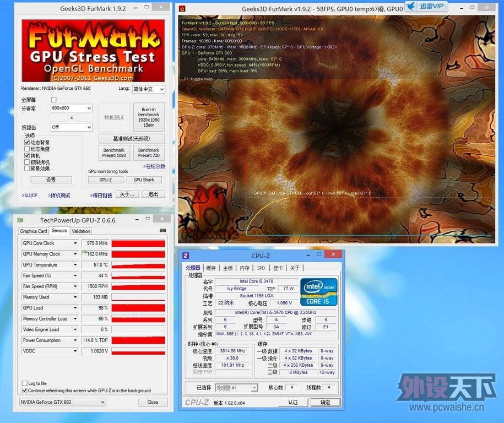Launch the GPU-Z monitoring tool button
This screenshot has height=423, width=504.
(105, 180)
